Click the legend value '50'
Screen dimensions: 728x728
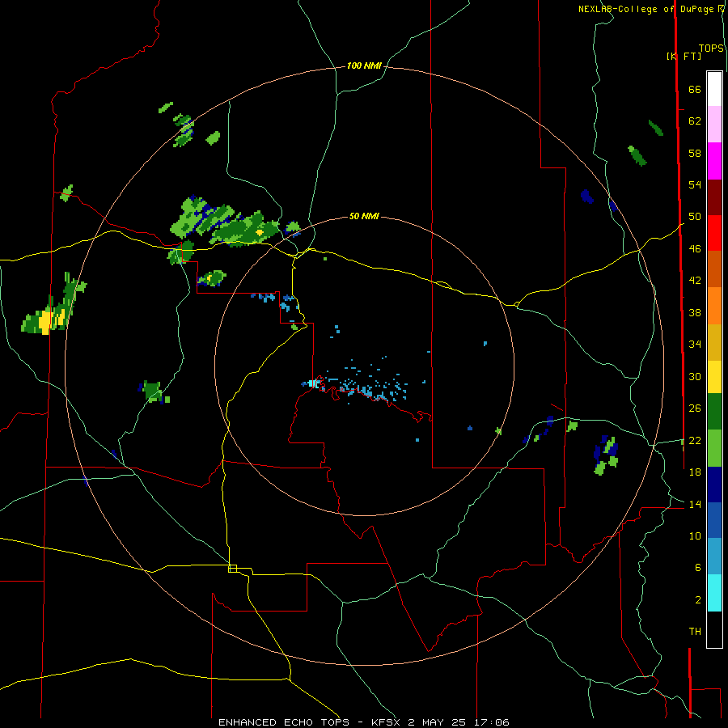pyautogui.click(x=695, y=217)
